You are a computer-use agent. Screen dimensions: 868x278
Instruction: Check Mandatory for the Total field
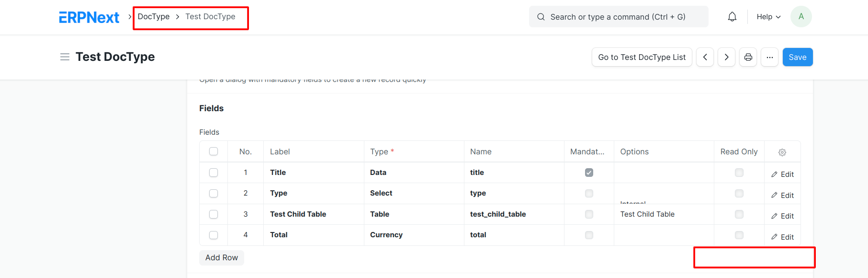[589, 235]
